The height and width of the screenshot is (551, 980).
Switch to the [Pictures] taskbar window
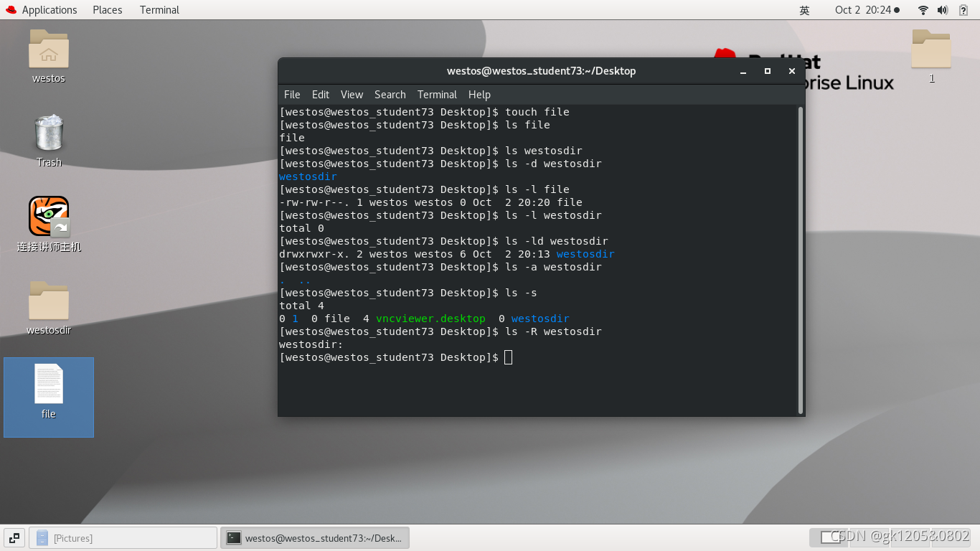tap(123, 537)
